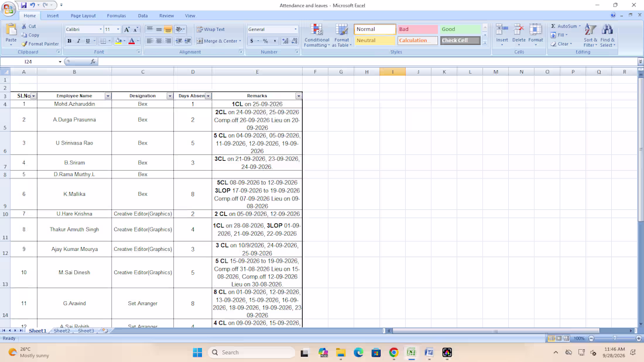This screenshot has height=362, width=644.
Task: Toggle Wrap Text
Action: point(210,30)
